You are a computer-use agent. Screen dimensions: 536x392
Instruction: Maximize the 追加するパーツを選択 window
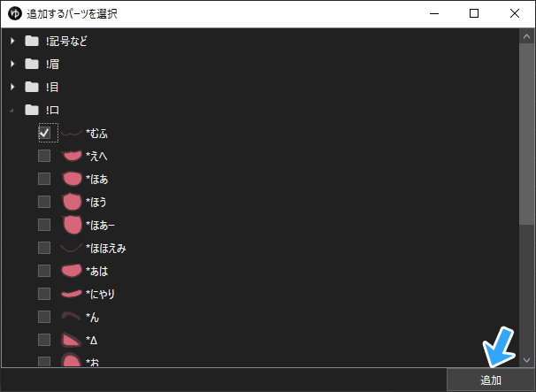click(474, 13)
